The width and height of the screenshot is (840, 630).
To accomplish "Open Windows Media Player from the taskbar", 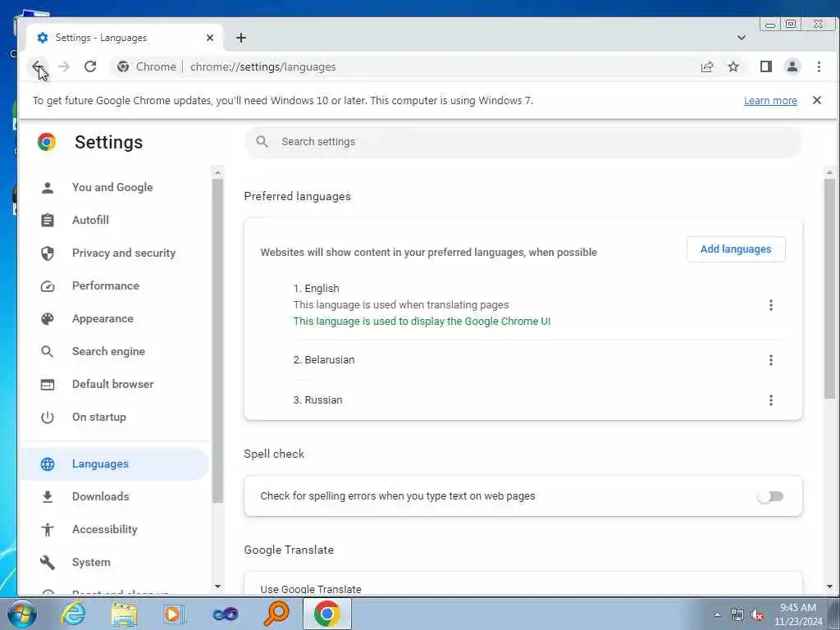I will coord(174,614).
